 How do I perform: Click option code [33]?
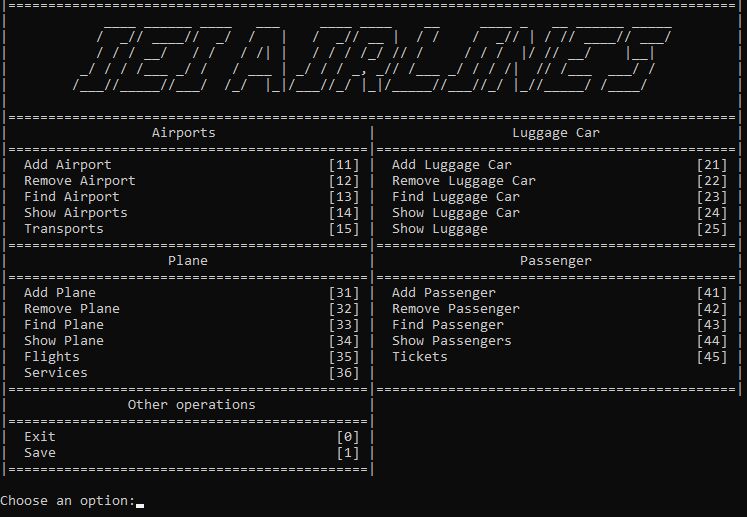pyautogui.click(x=344, y=324)
